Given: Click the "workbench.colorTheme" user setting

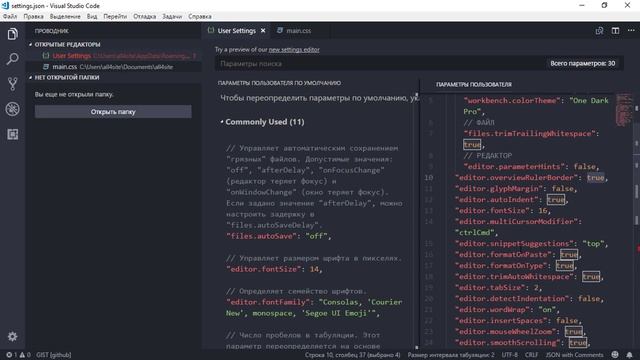Looking at the screenshot, I should tap(536, 106).
